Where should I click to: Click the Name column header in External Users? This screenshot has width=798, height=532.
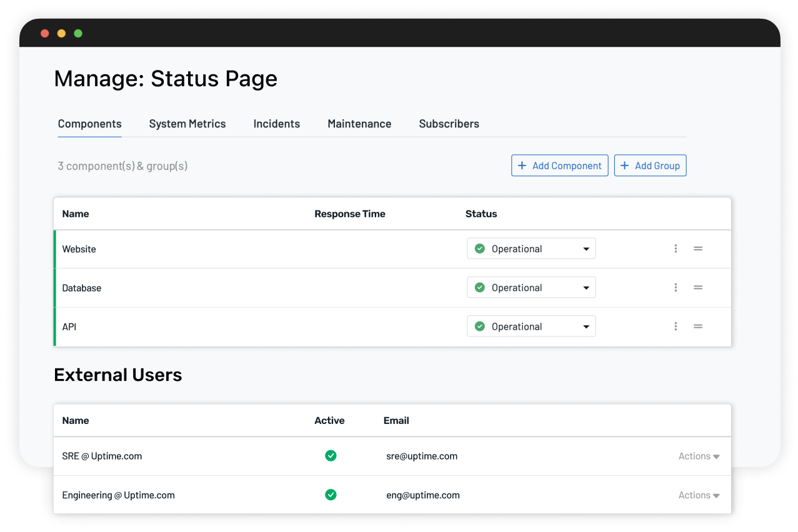[x=75, y=420]
